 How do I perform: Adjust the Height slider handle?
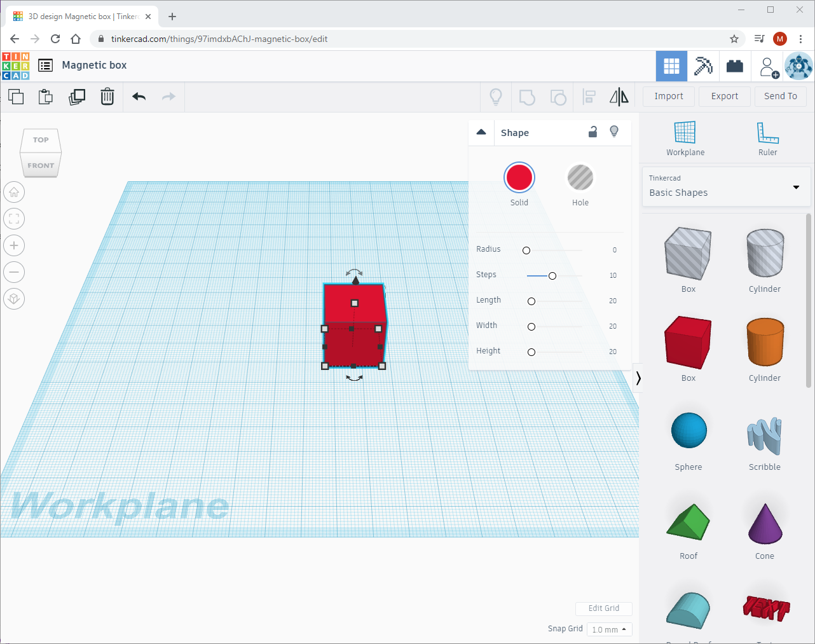(531, 352)
